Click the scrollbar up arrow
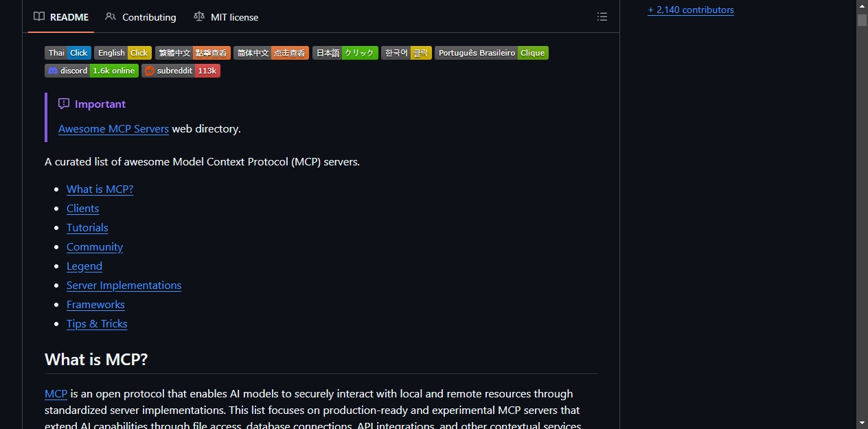 [862, 5]
